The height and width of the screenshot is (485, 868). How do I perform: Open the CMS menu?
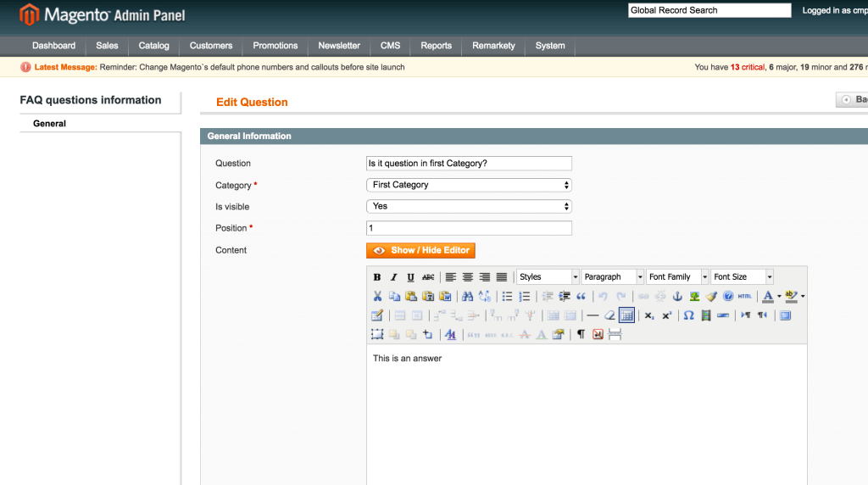click(x=390, y=46)
